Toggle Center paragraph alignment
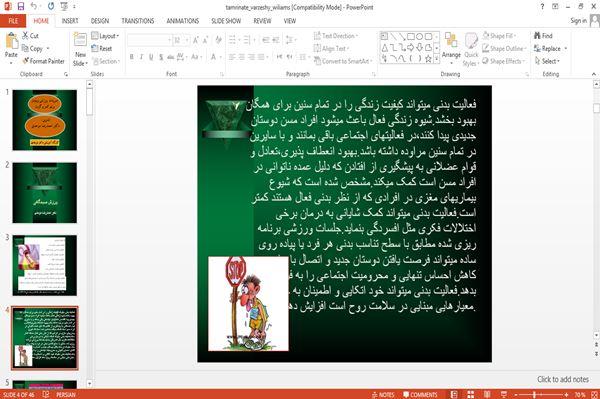600x399 pixels. [x=242, y=57]
